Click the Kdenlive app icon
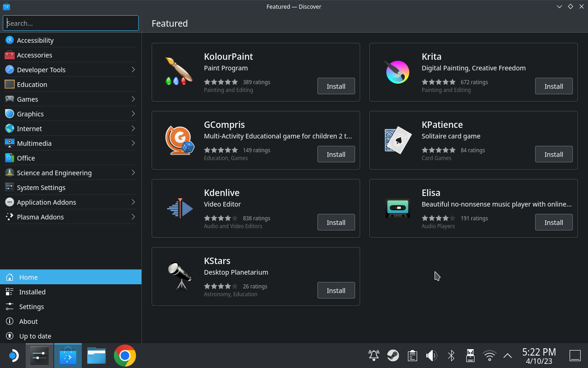 tap(180, 208)
